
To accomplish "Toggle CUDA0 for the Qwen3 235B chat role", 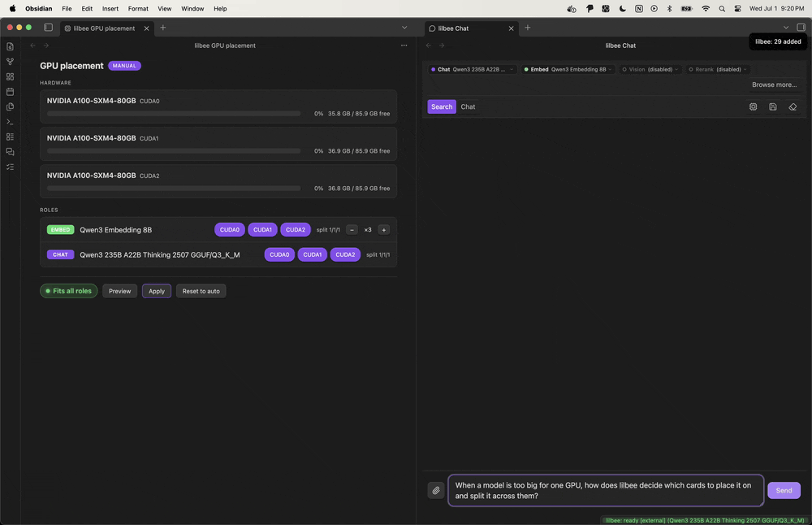I will pyautogui.click(x=279, y=254).
